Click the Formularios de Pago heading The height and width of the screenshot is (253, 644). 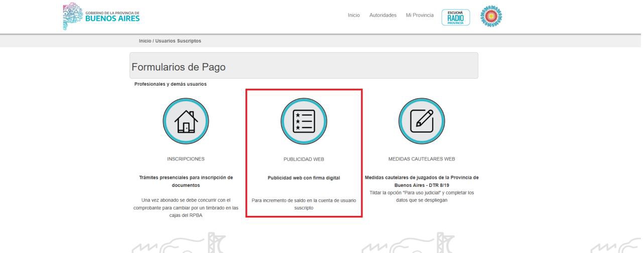point(178,67)
